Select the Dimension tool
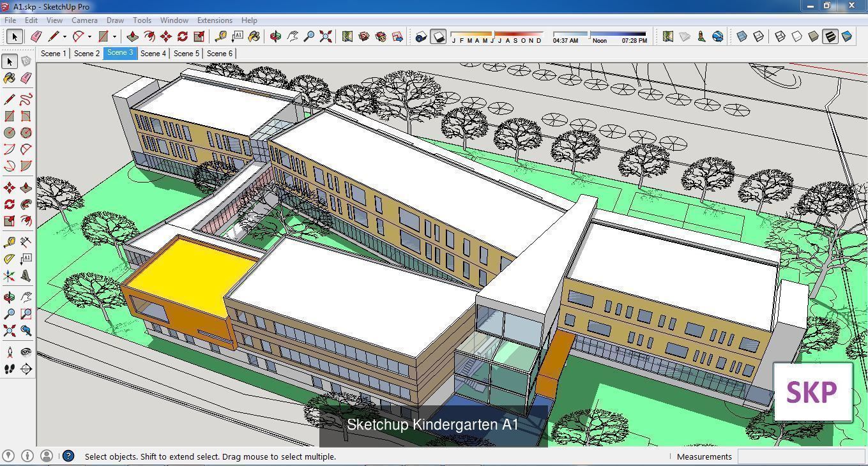Image resolution: width=868 pixels, height=466 pixels. pos(26,242)
